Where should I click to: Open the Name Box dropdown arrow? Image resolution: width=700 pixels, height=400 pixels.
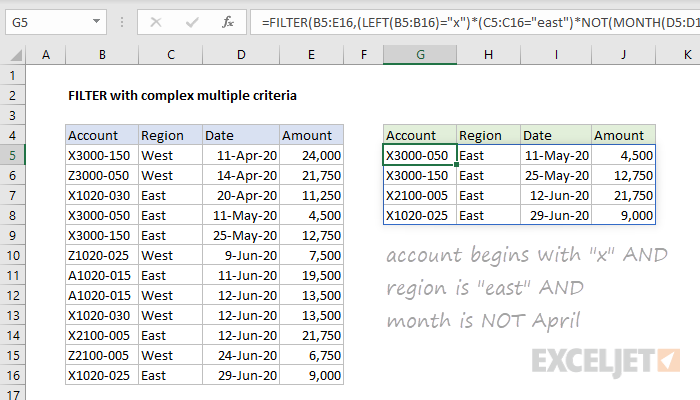coord(96,21)
